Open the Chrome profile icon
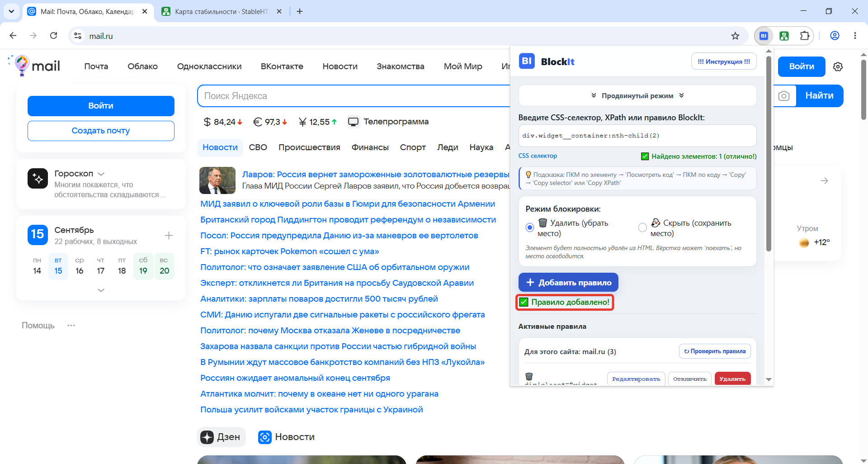Image resolution: width=868 pixels, height=464 pixels. 835,36
